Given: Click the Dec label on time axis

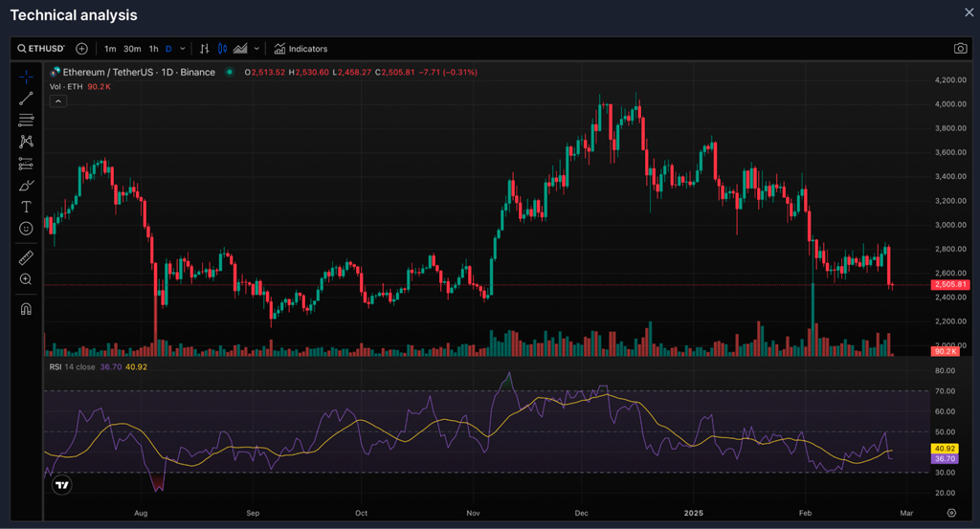Looking at the screenshot, I should coord(581,514).
